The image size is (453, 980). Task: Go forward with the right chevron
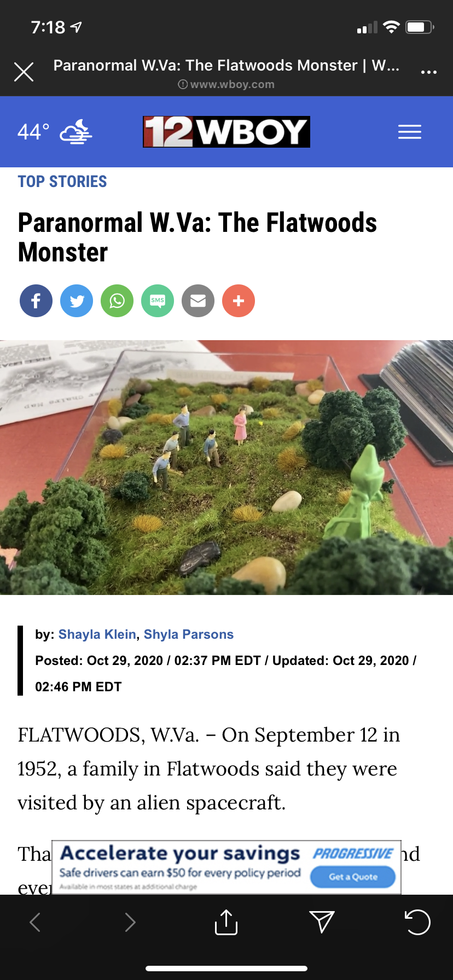pos(130,922)
